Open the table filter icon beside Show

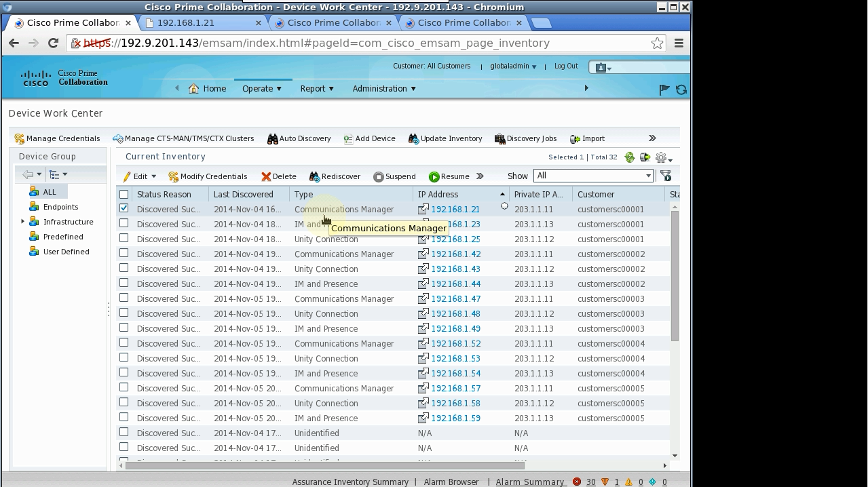pos(666,176)
